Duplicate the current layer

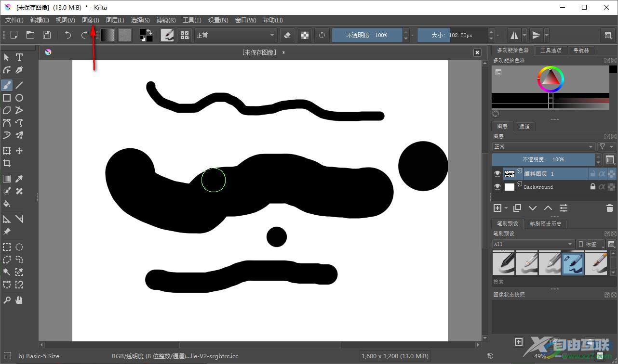517,208
